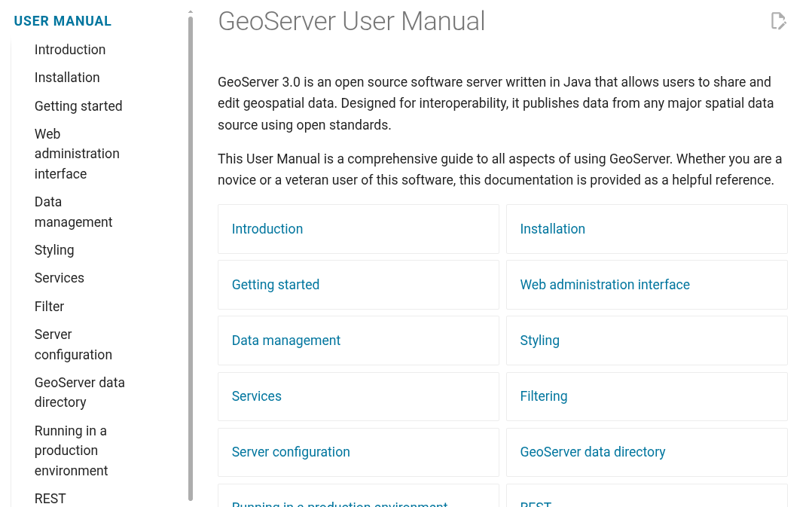This screenshot has width=812, height=507.
Task: Select GeoServer data directory sidebar item
Action: pyautogui.click(x=80, y=392)
